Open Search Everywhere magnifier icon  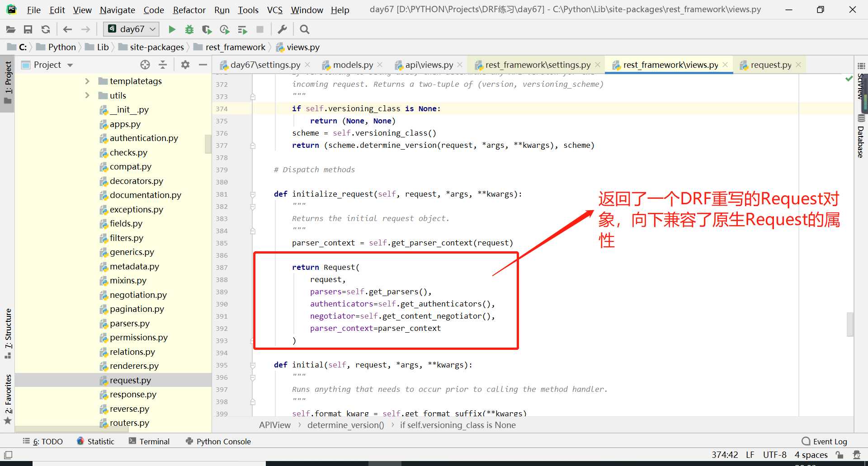point(305,29)
